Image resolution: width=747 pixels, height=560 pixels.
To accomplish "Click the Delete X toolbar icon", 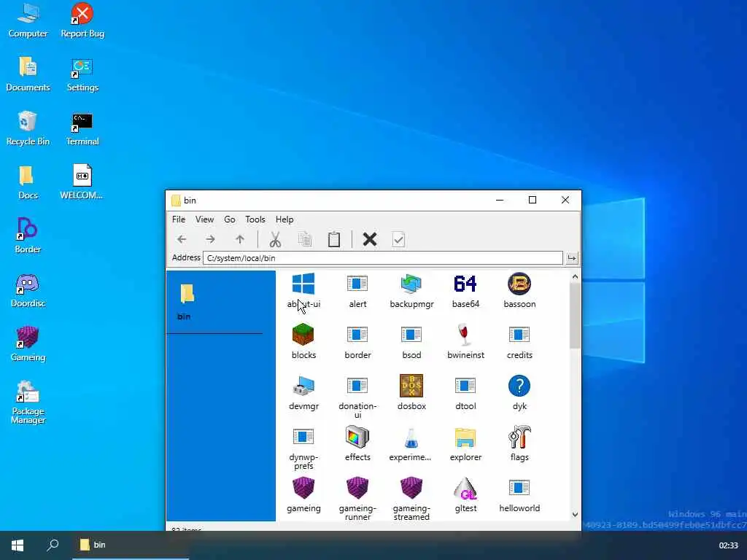I will pos(370,239).
